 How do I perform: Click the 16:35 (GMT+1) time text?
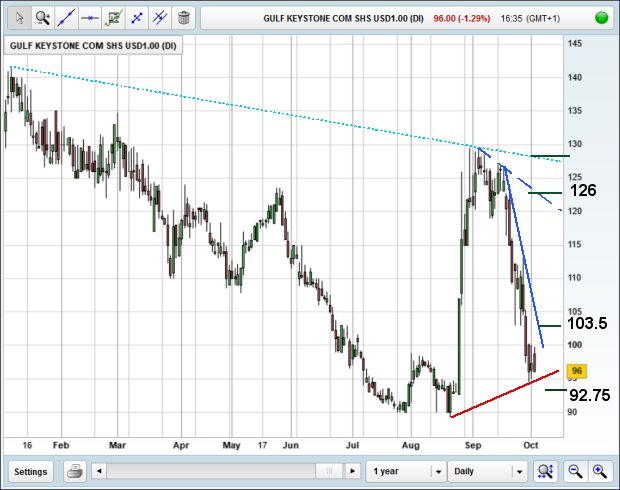[530, 19]
